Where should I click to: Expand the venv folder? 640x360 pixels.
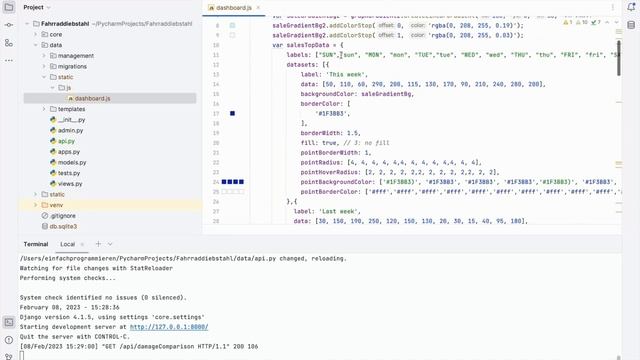pos(36,205)
